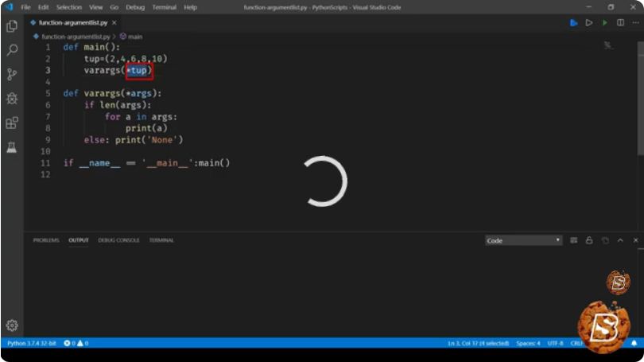Click the 'def varargs(*args):' line
This screenshot has height=362, width=644.
click(112, 93)
